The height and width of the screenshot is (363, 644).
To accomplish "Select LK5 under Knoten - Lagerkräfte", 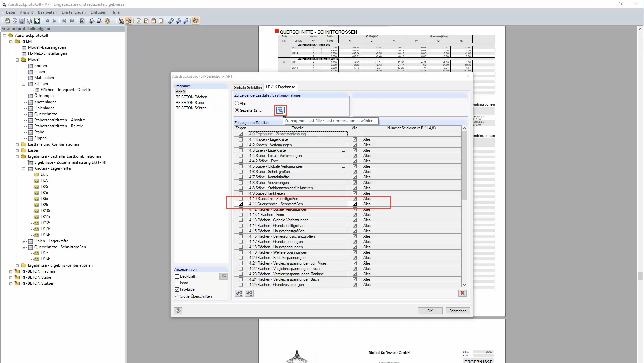I will (x=44, y=193).
